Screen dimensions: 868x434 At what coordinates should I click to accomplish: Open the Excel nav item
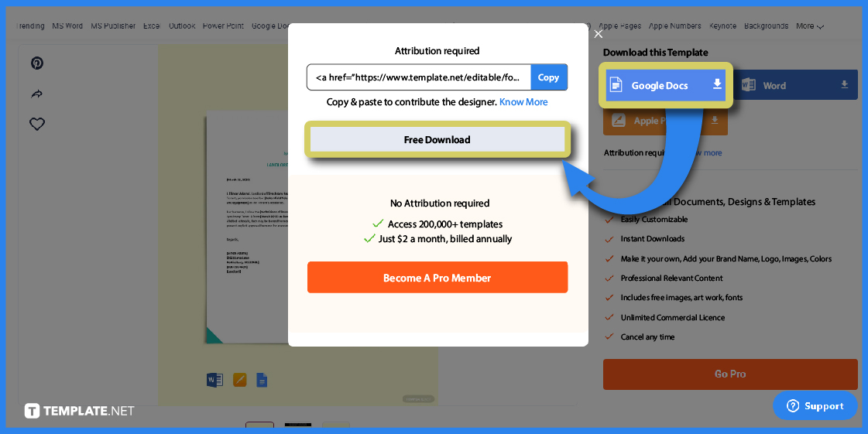152,26
